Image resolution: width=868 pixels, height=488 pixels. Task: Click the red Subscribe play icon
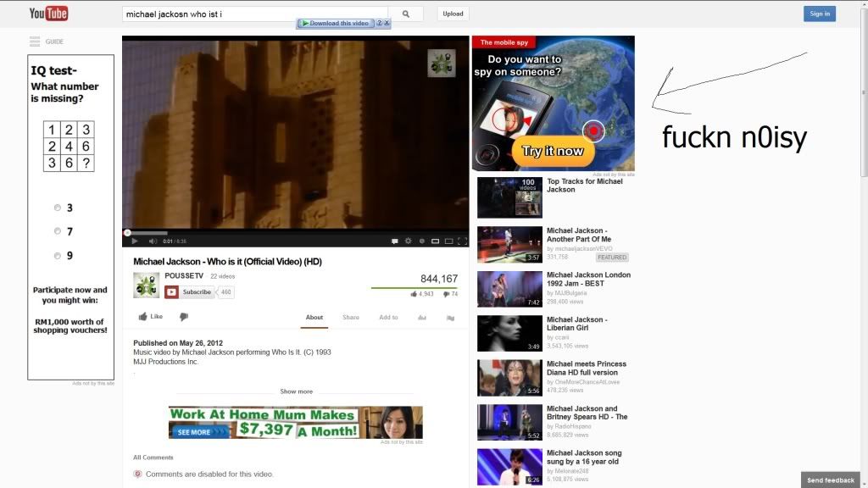click(x=171, y=292)
